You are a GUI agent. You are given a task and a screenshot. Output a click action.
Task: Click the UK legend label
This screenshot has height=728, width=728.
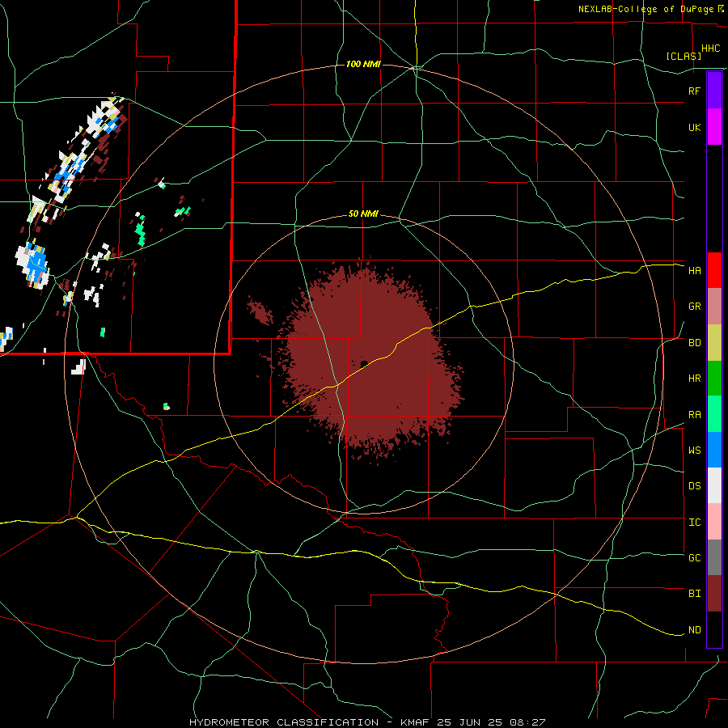pos(694,128)
